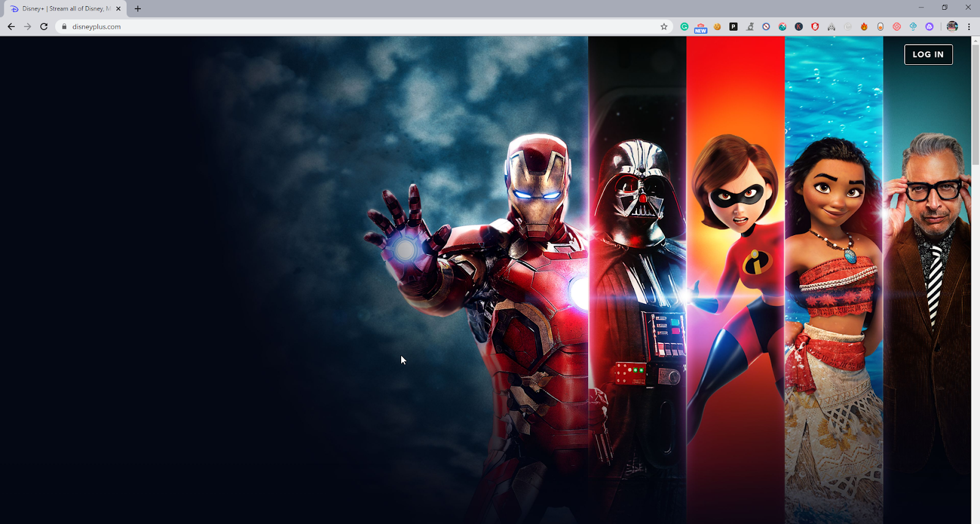
Task: Close the Disney+ tab
Action: [118, 9]
